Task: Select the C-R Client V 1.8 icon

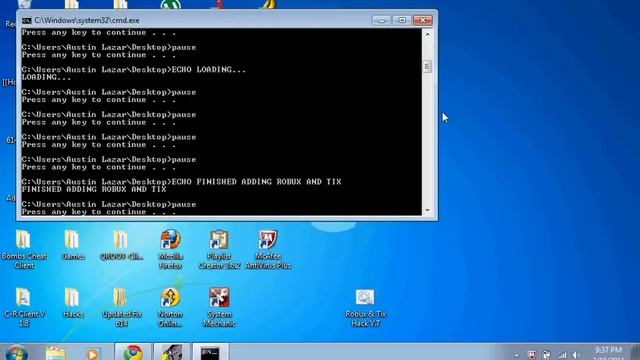Action: 24,307
